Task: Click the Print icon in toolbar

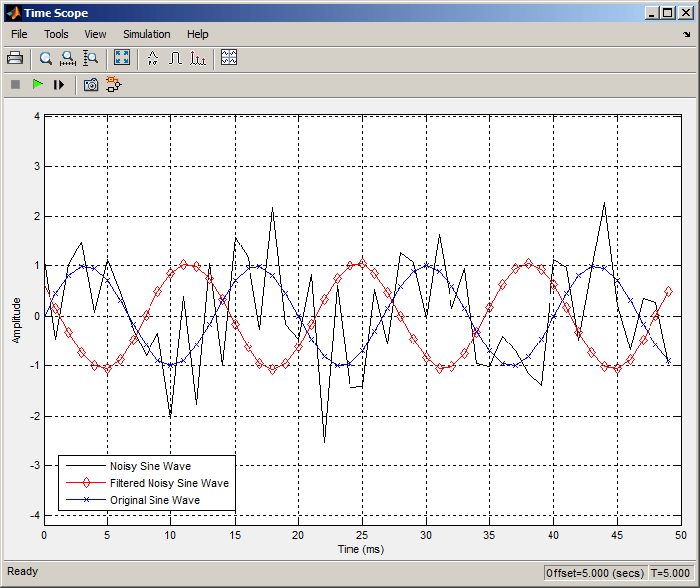Action: click(15, 58)
